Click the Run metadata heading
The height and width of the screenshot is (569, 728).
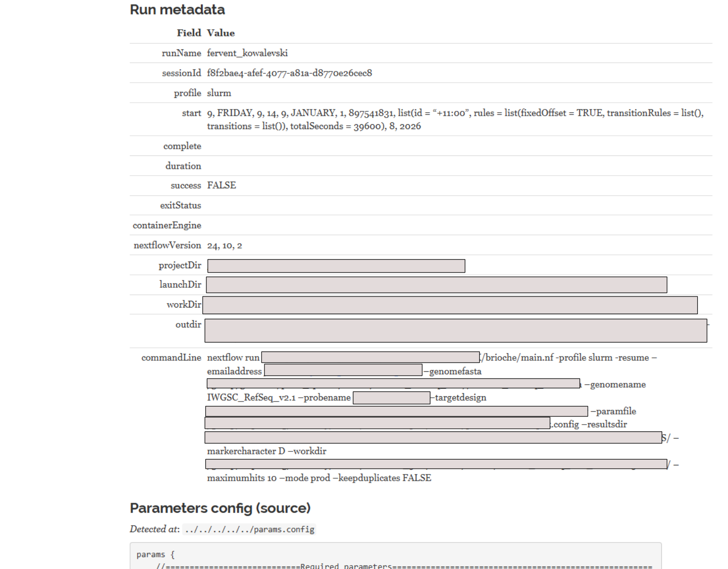[177, 10]
